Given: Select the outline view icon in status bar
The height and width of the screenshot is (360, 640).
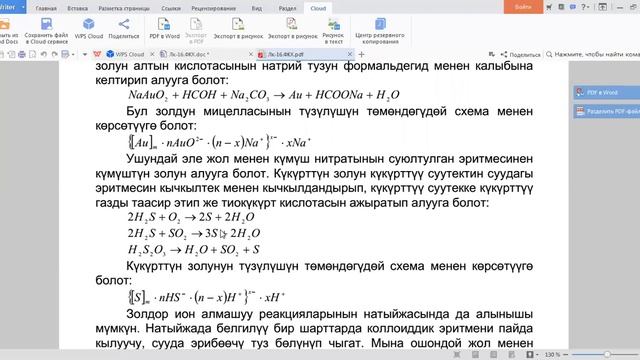Looking at the screenshot, I should pos(493,354).
